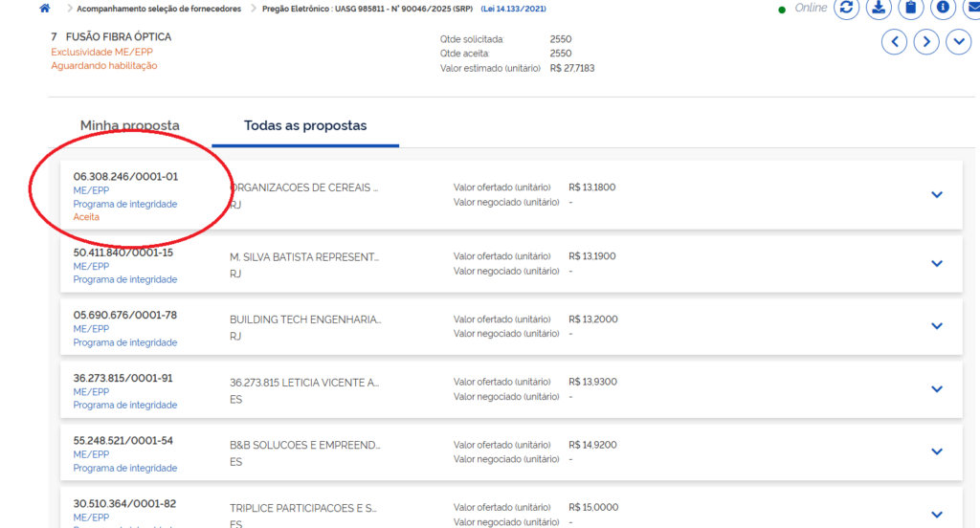Expand ORGANIZACOES DE CEREAIS proposal row
Image resolution: width=980 pixels, height=528 pixels.
point(936,195)
